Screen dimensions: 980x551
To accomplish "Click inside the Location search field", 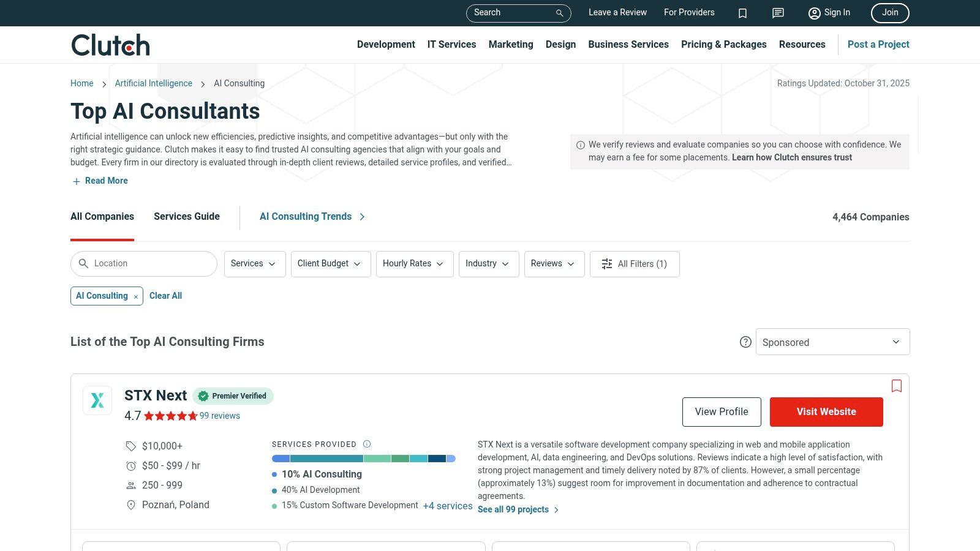I will (144, 263).
